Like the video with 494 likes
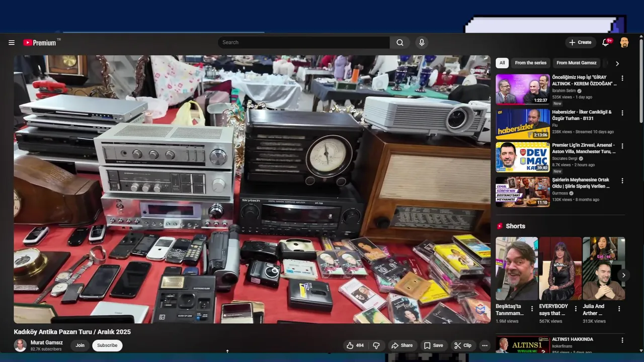 coord(355,345)
